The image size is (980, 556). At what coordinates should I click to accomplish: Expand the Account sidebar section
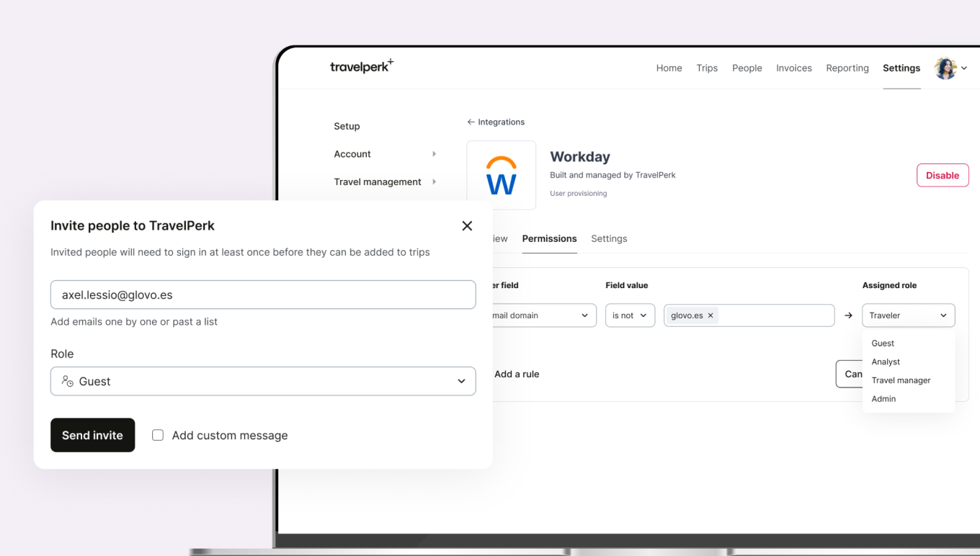[385, 154]
